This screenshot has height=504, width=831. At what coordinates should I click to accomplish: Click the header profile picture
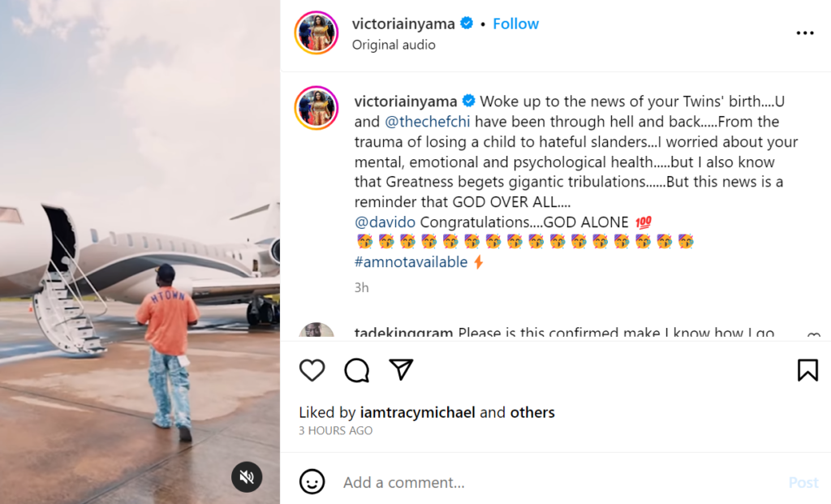[316, 33]
